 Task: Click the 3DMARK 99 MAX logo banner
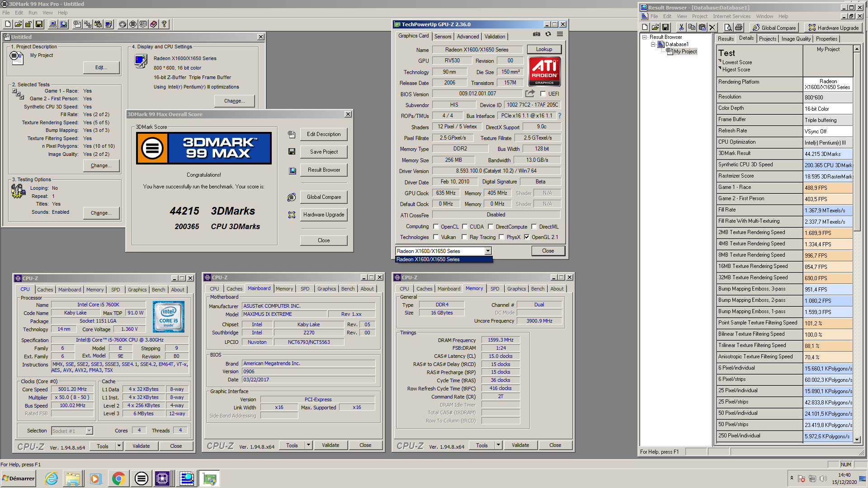pos(203,148)
